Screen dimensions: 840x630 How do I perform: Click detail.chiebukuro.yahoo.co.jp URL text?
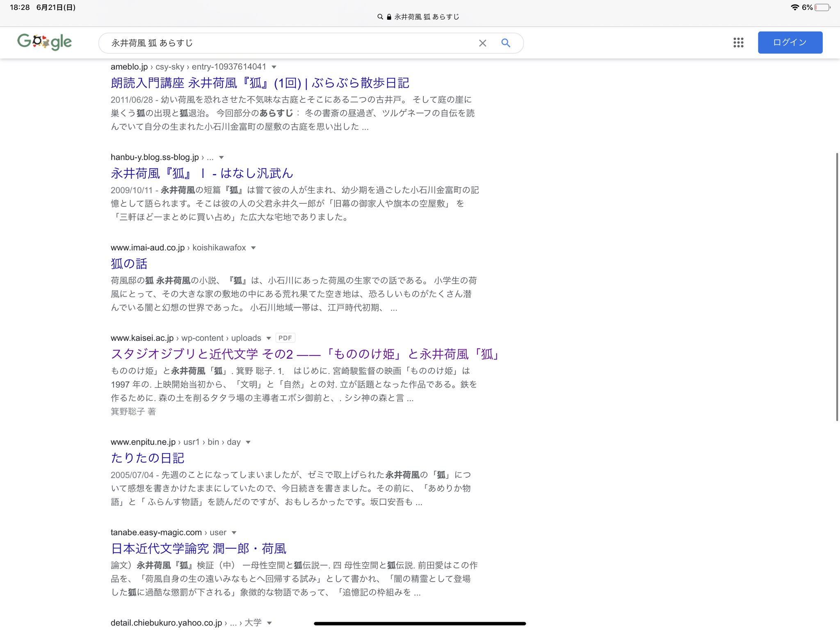(x=166, y=623)
